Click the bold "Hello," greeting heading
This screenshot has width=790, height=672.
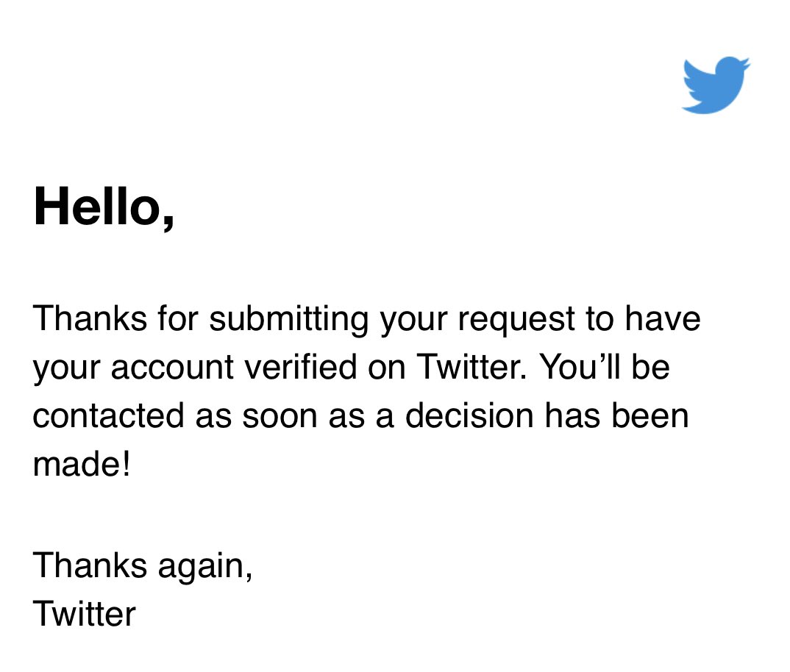point(104,205)
